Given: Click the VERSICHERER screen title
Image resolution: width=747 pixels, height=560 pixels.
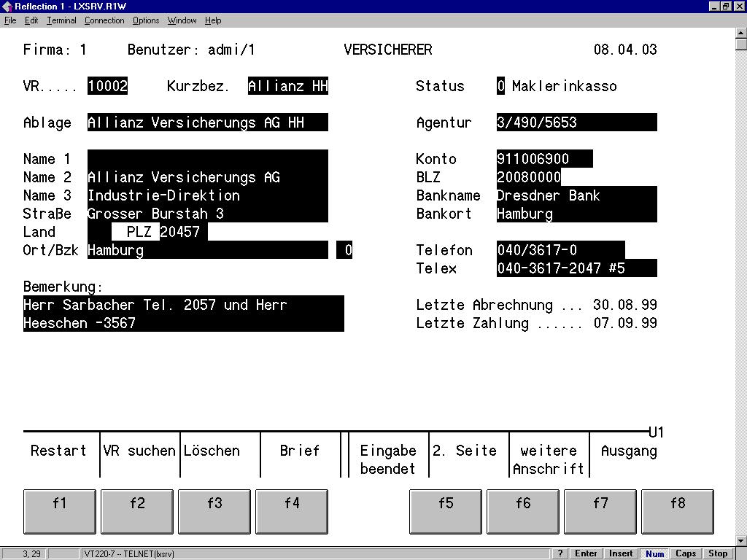Looking at the screenshot, I should [388, 50].
